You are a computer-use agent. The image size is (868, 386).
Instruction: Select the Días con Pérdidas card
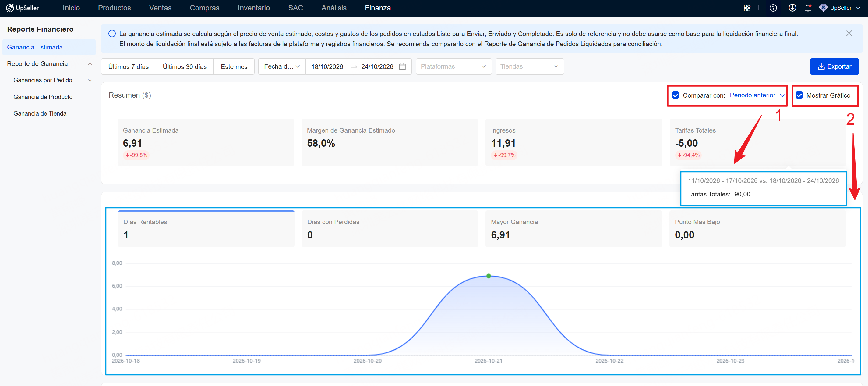coord(390,229)
